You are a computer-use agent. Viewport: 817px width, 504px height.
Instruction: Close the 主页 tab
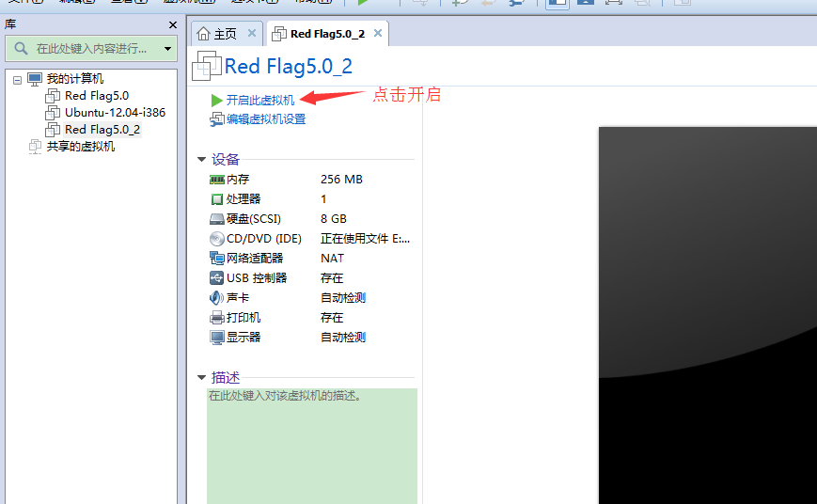pyautogui.click(x=252, y=33)
